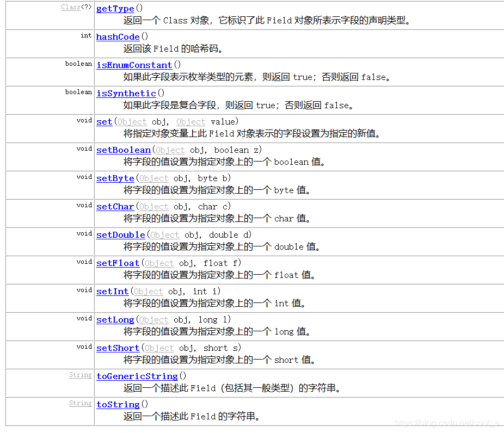
Task: Open the getType method documentation link
Action: point(114,9)
